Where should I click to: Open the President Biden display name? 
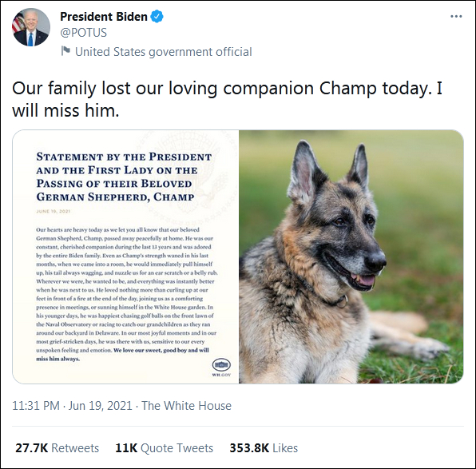[104, 17]
